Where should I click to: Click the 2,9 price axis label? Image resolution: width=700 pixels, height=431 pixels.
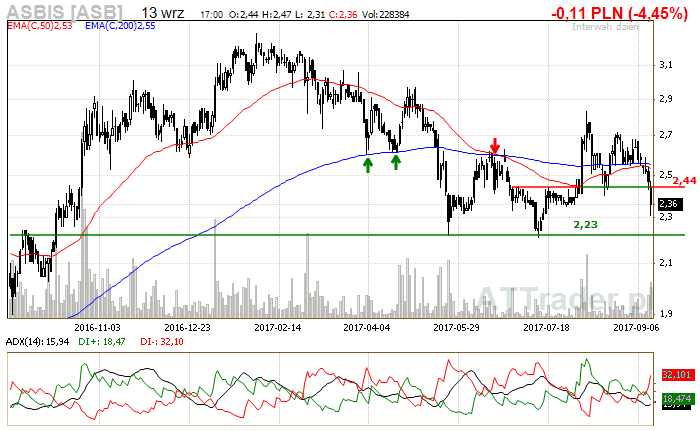point(666,99)
